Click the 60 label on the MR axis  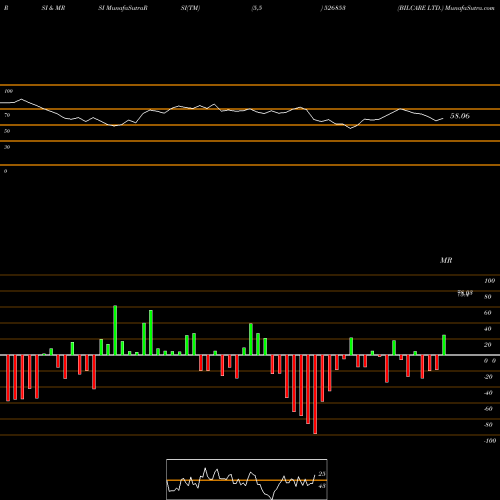[488, 313]
